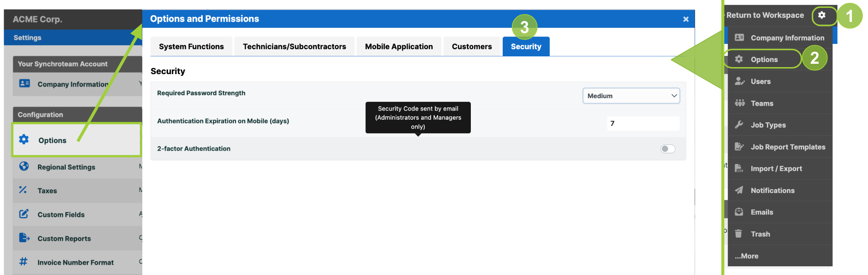Click the Taxes percent icon
The width and height of the screenshot is (868, 275).
pyautogui.click(x=23, y=190)
